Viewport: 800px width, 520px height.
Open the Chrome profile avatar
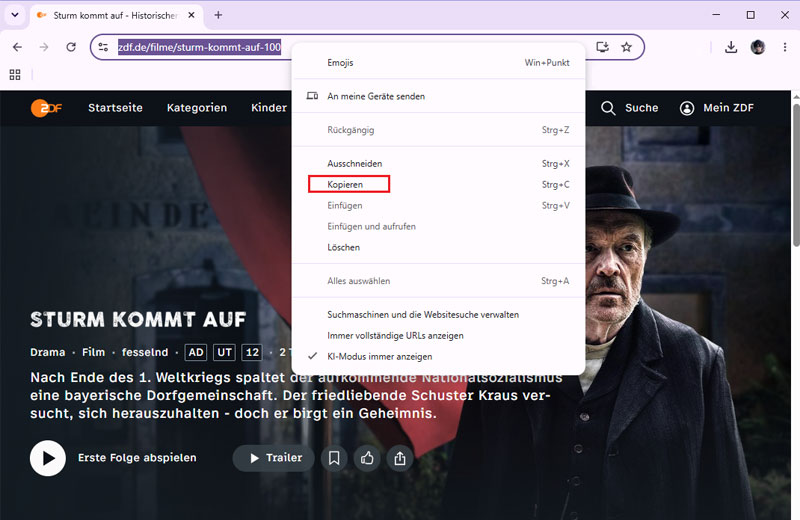click(758, 47)
